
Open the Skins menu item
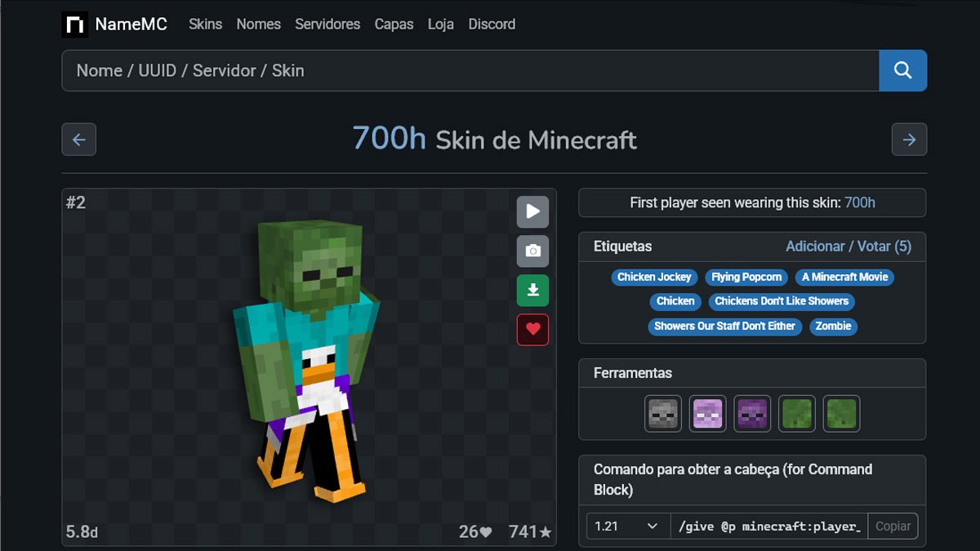click(x=205, y=24)
